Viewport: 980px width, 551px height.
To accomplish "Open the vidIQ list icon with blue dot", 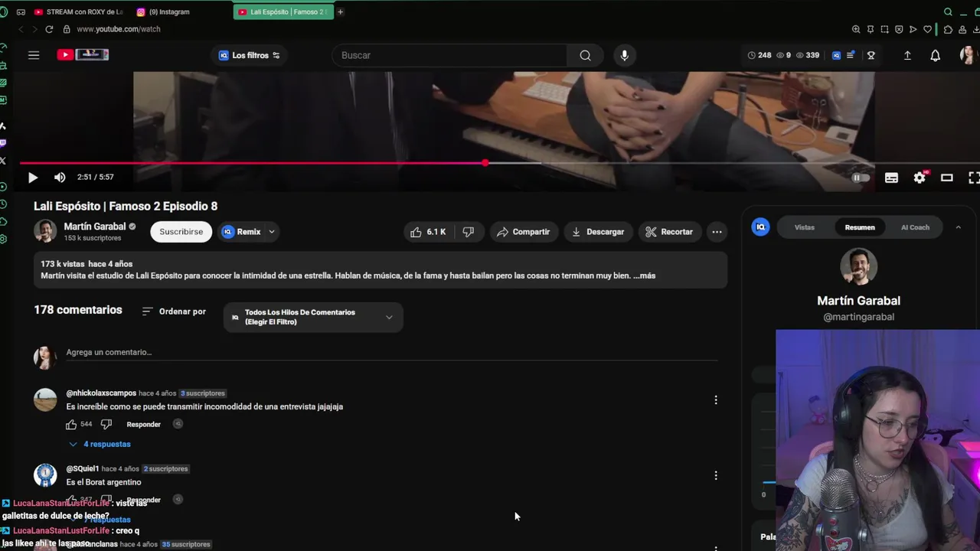I will 851,55.
